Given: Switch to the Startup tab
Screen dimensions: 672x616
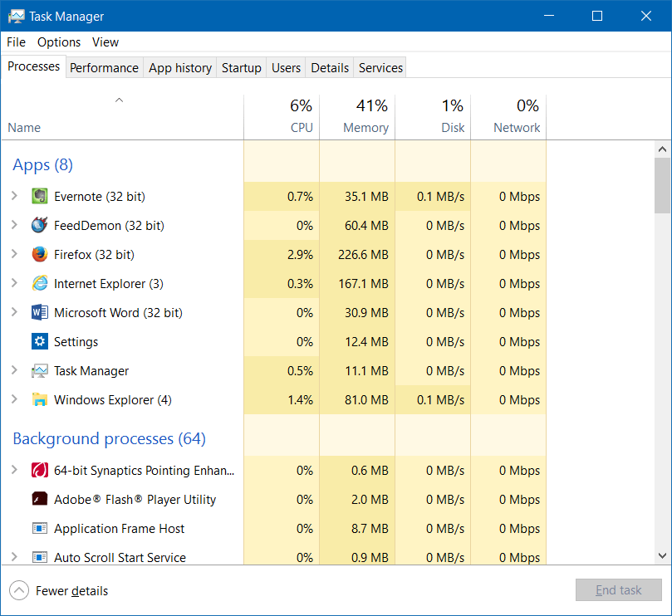Looking at the screenshot, I should 241,67.
